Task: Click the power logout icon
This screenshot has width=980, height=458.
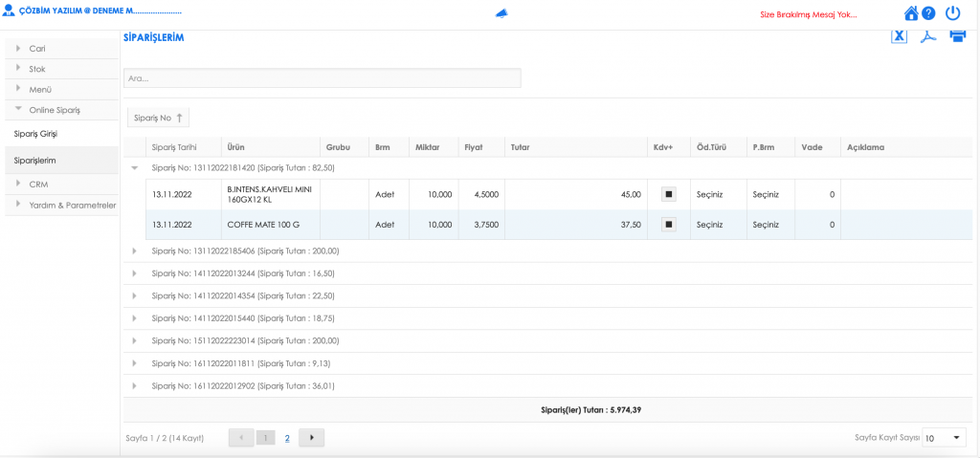Action: 952,13
